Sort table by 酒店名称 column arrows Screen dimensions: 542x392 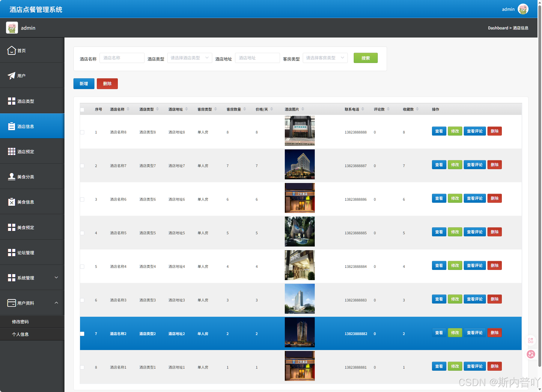coord(128,109)
